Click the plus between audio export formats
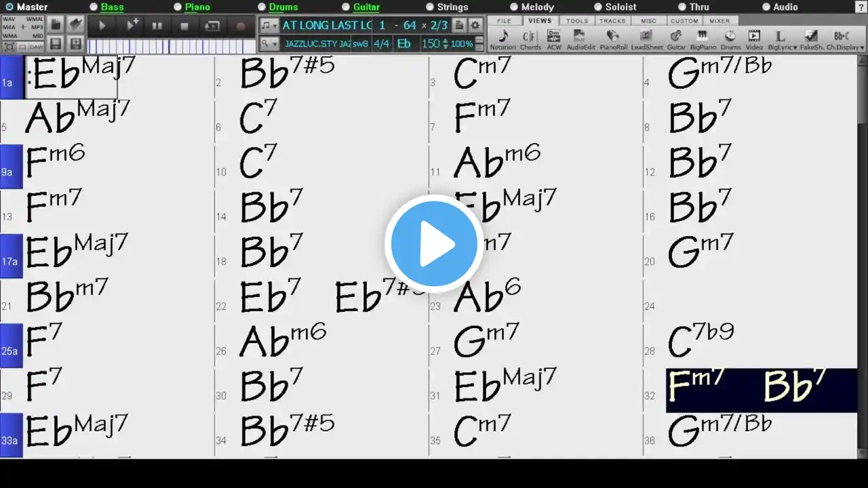This screenshot has width=868, height=488. [22, 27]
